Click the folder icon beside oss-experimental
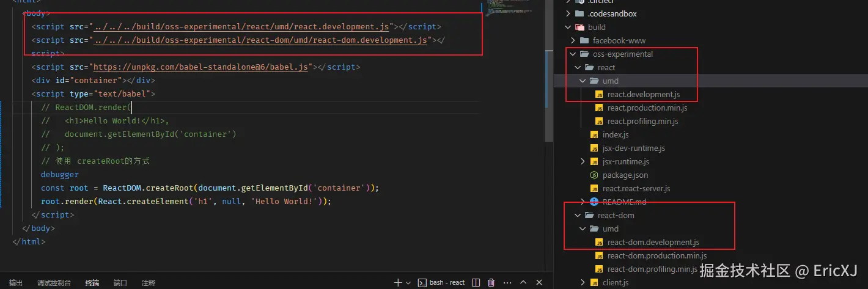The image size is (868, 289). point(584,54)
